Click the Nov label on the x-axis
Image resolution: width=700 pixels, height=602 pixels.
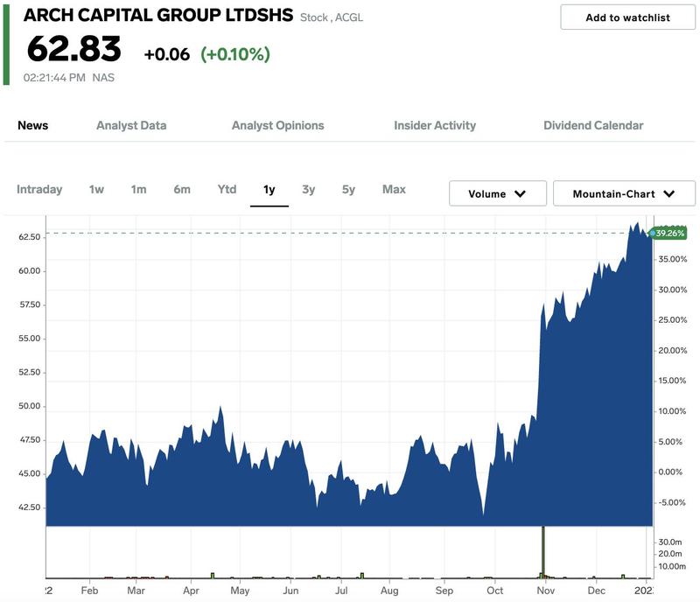545,591
